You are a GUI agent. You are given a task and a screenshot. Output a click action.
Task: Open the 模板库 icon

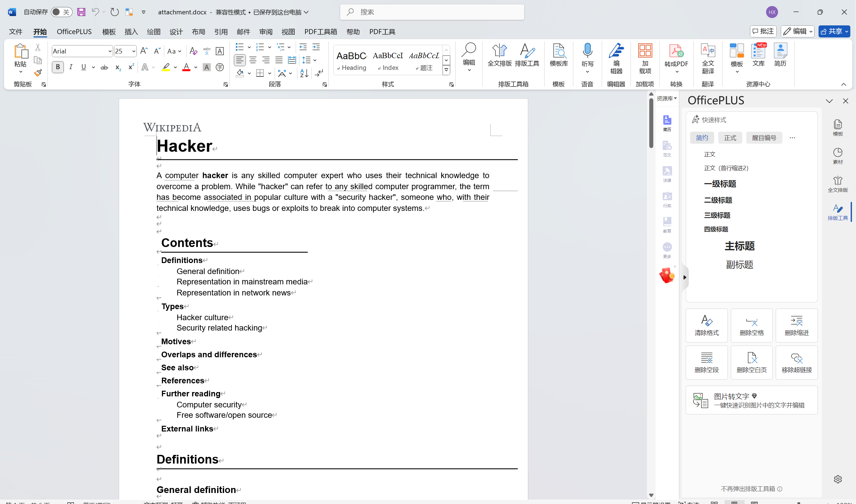coord(559,55)
